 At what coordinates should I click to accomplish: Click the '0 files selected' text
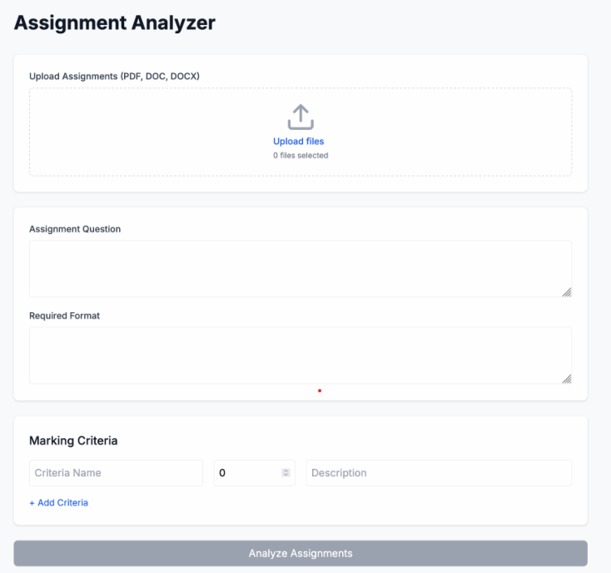click(300, 155)
